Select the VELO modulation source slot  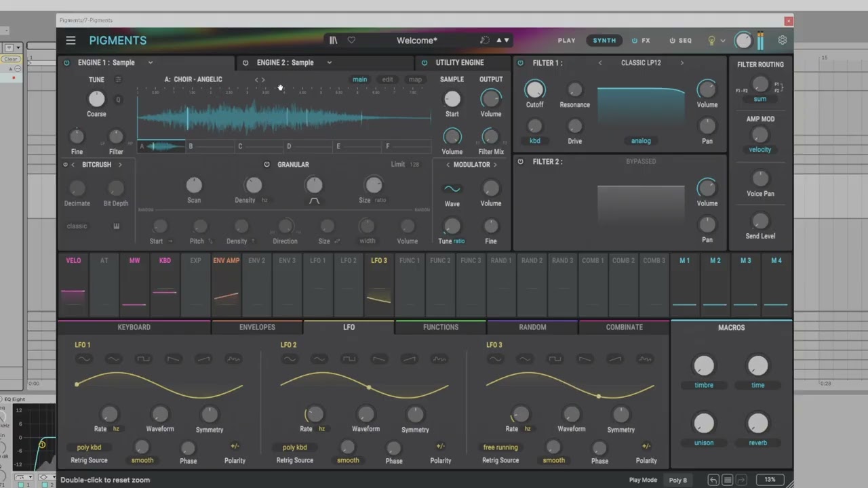click(x=73, y=285)
